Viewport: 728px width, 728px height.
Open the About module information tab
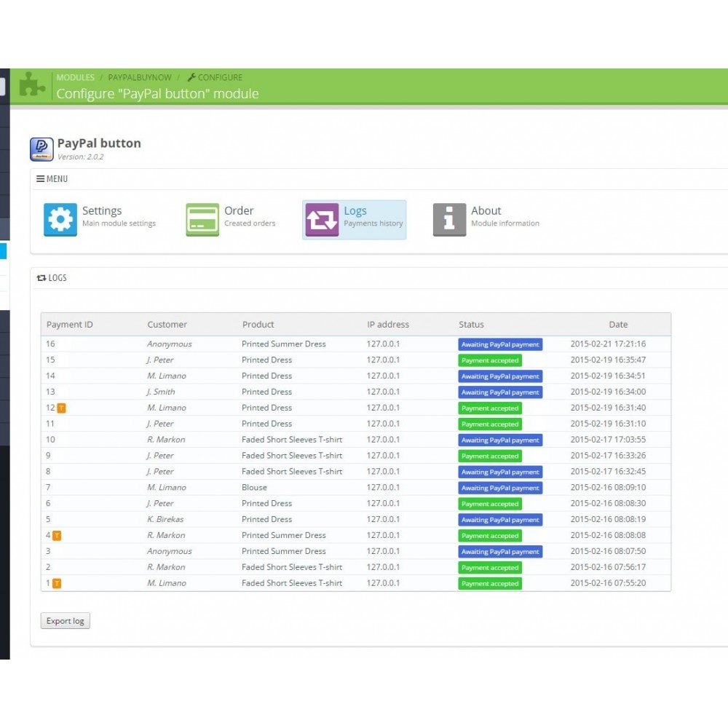(486, 220)
